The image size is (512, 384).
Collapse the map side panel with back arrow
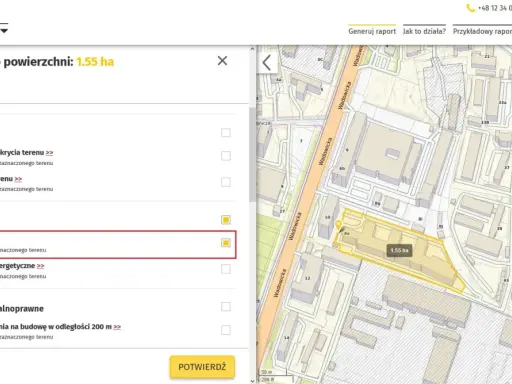267,62
